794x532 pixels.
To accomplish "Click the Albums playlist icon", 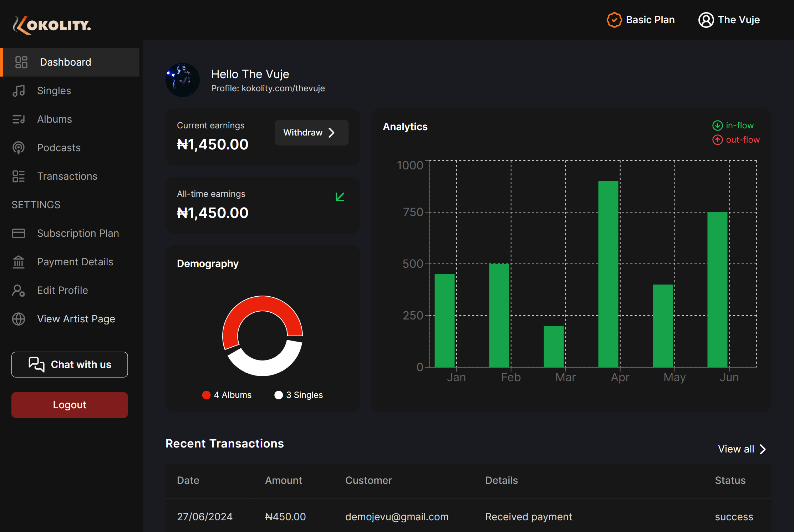I will coord(19,119).
